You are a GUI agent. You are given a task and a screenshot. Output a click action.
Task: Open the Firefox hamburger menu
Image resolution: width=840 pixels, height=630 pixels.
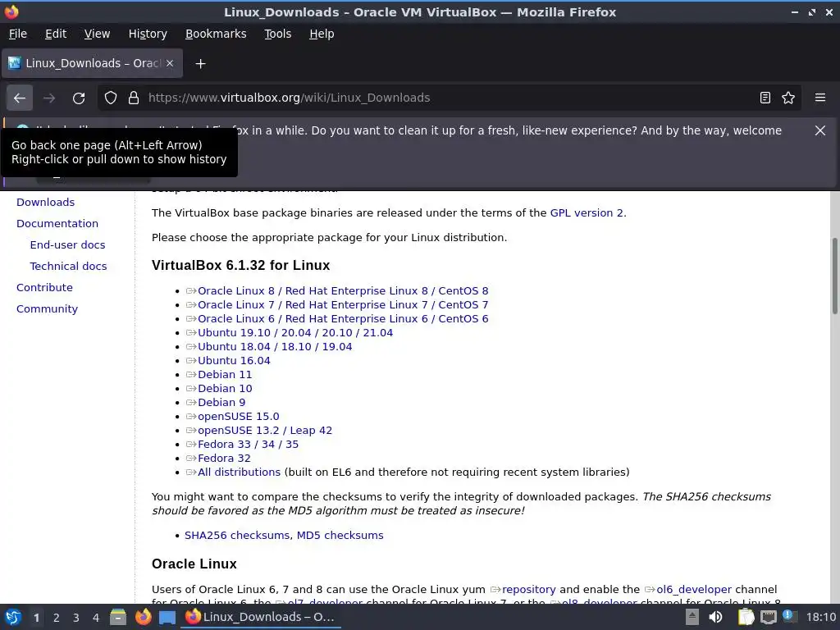click(820, 98)
